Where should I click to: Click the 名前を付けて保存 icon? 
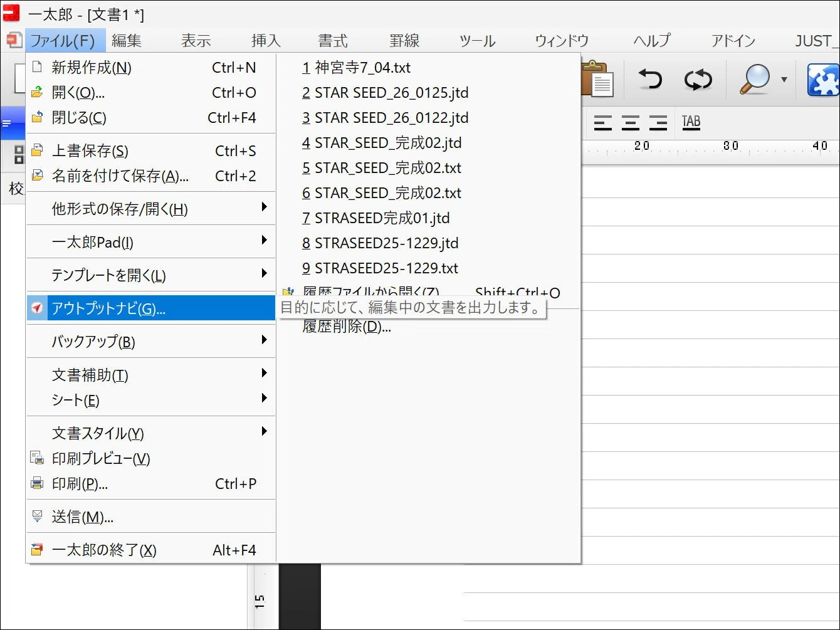[38, 176]
